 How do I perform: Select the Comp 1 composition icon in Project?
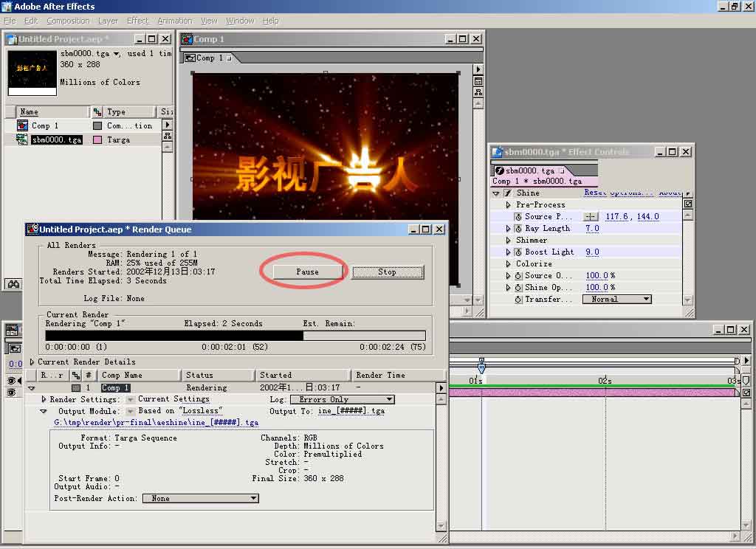click(x=22, y=126)
